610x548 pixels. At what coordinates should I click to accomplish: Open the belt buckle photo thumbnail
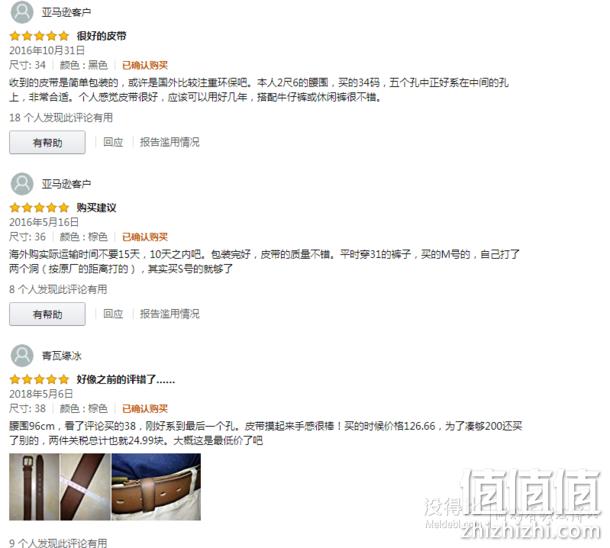click(x=34, y=487)
